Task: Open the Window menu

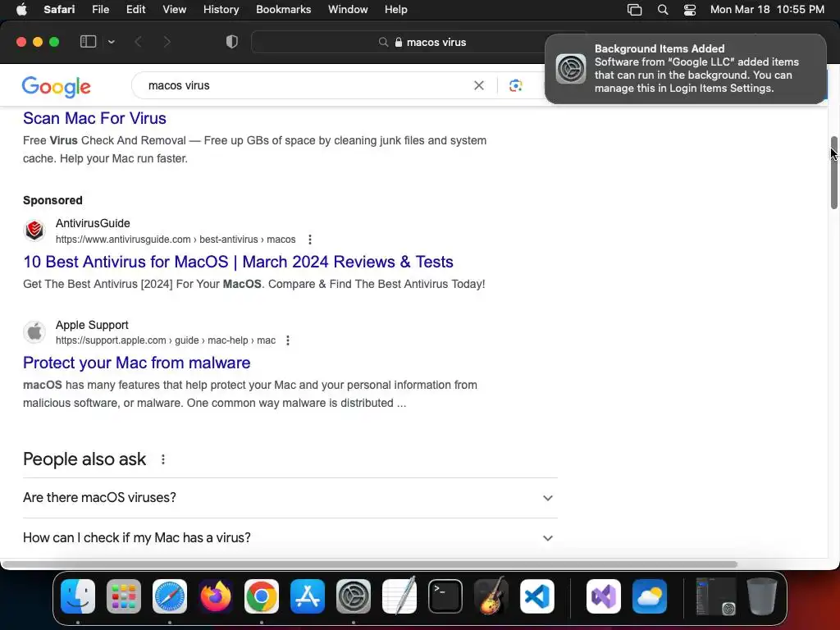Action: (x=348, y=10)
